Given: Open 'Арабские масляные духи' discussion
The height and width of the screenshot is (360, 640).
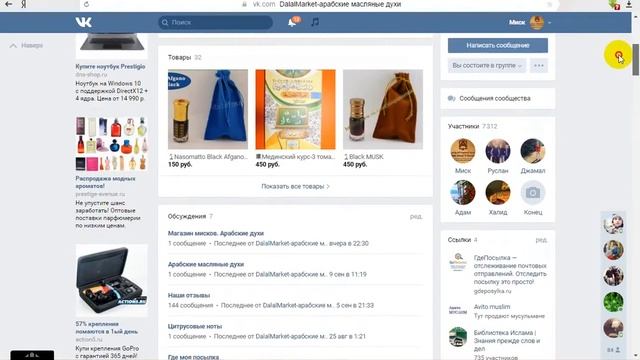Looking at the screenshot, I should 206,264.
